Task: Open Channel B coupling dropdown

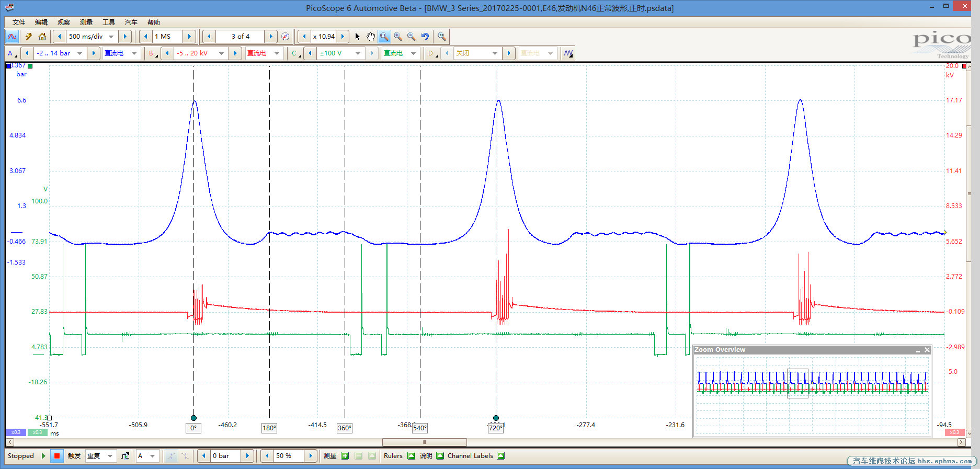Action: [x=277, y=53]
